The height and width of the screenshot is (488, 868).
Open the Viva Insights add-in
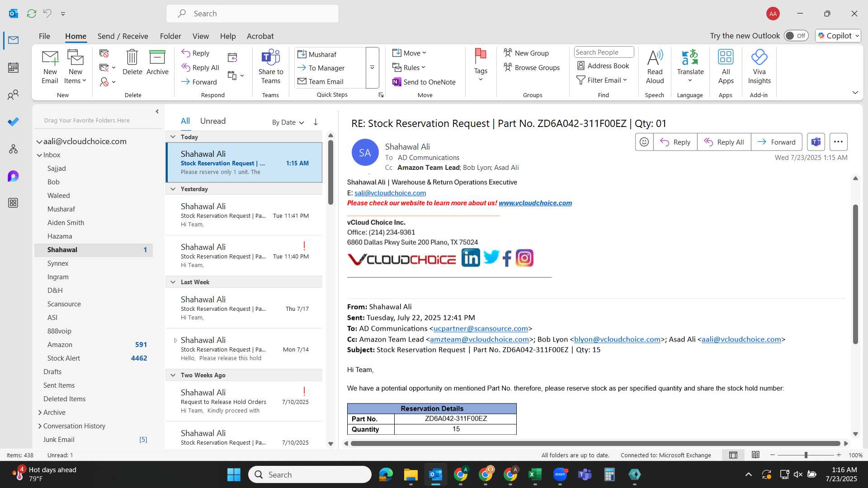coord(759,67)
